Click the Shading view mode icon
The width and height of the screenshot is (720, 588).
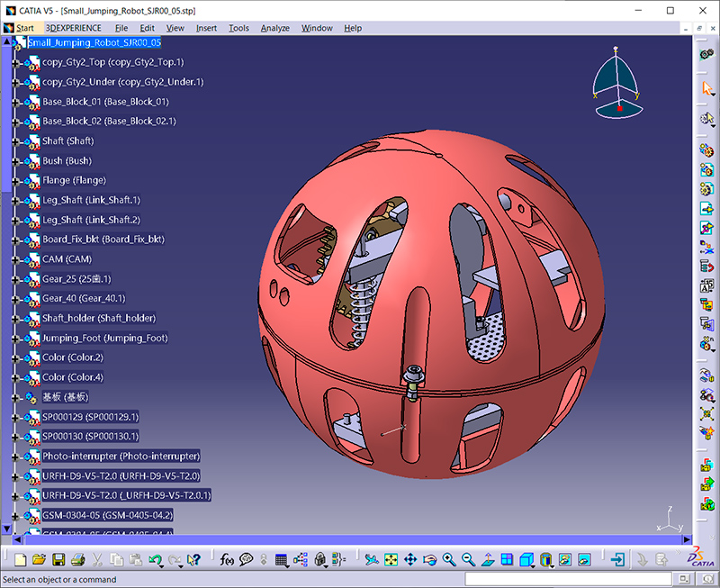tap(545, 559)
